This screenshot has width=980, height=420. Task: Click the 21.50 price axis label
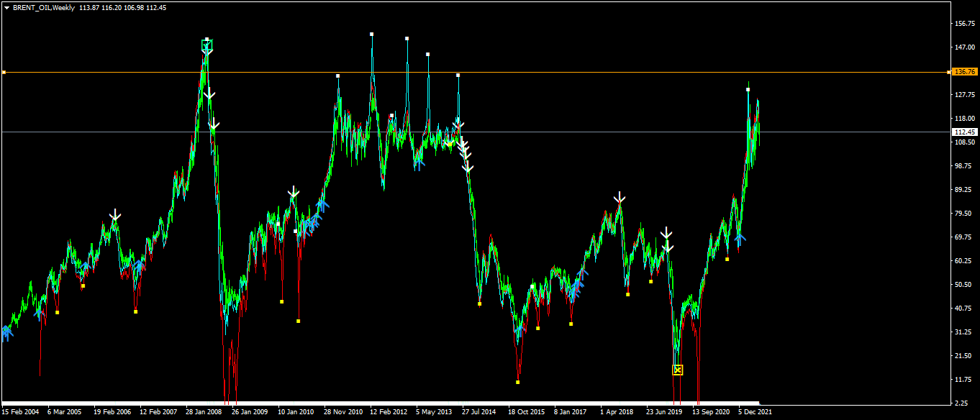tap(964, 355)
